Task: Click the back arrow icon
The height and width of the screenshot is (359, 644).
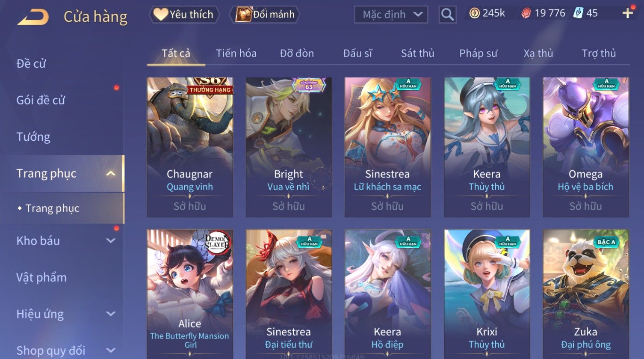Action: tap(33, 18)
